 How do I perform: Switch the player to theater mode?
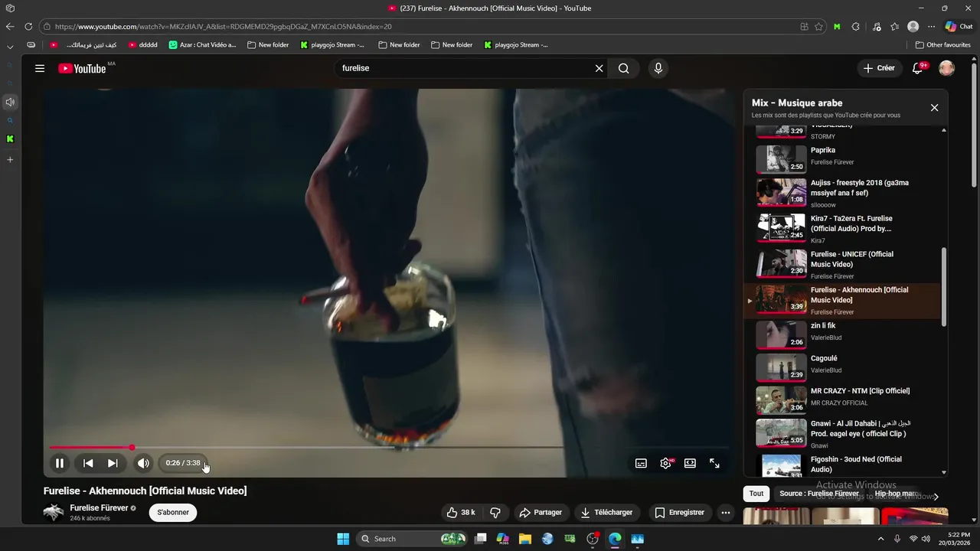690,463
